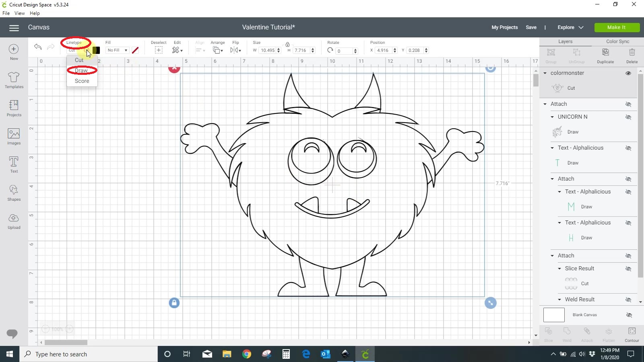This screenshot has width=644, height=362.
Task: Click the Contour tool
Action: [632, 331]
